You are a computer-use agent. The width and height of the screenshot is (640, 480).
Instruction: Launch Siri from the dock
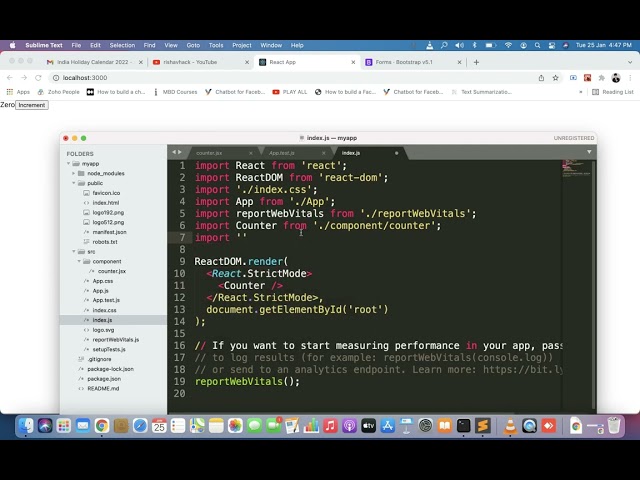point(45,426)
